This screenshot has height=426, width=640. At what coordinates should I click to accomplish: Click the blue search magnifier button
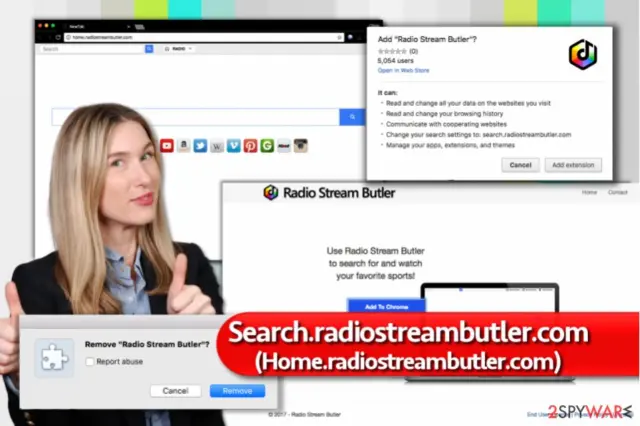click(x=352, y=117)
